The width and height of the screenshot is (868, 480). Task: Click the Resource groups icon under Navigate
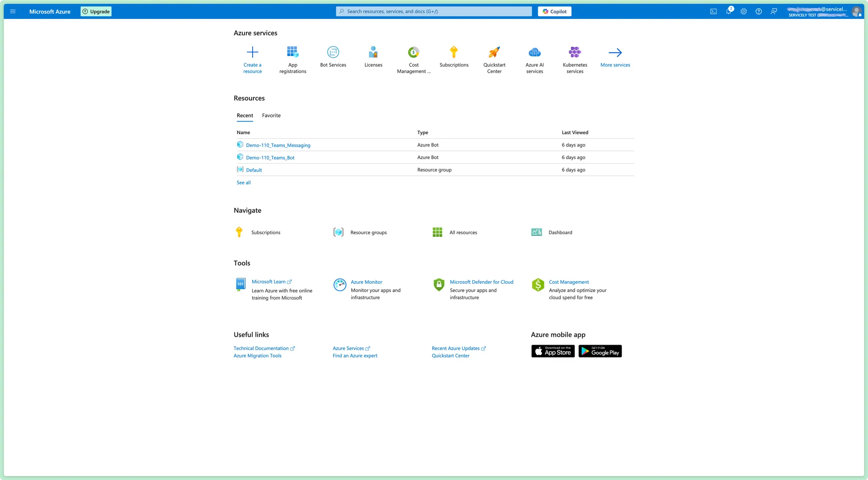coord(338,232)
